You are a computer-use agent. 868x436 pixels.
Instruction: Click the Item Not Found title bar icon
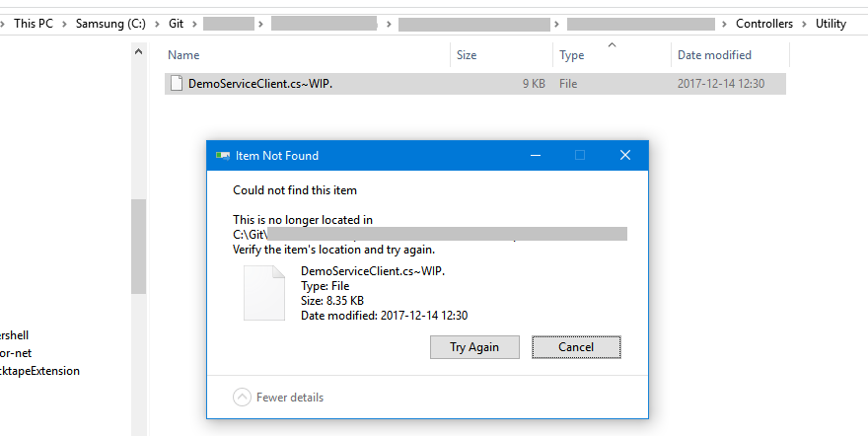pyautogui.click(x=222, y=156)
